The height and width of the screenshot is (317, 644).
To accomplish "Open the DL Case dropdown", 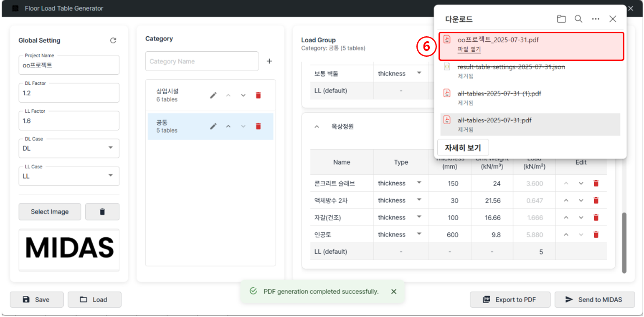I will click(x=69, y=148).
